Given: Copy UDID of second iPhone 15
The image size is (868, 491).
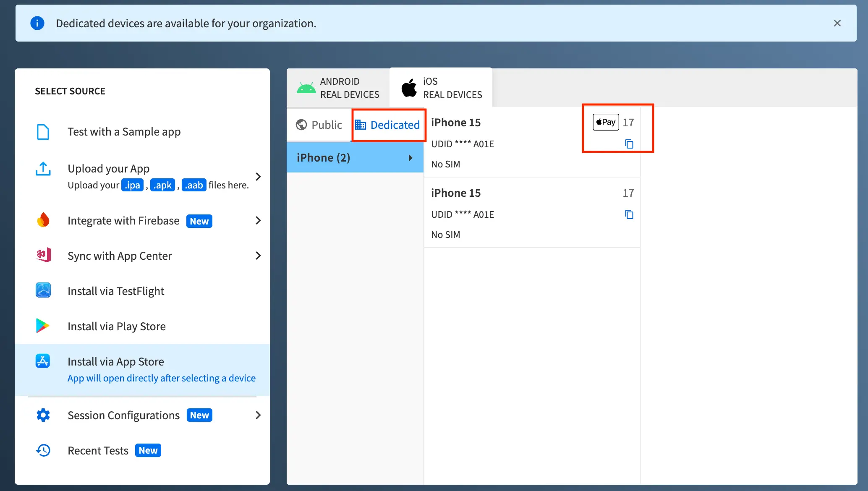Looking at the screenshot, I should [629, 214].
